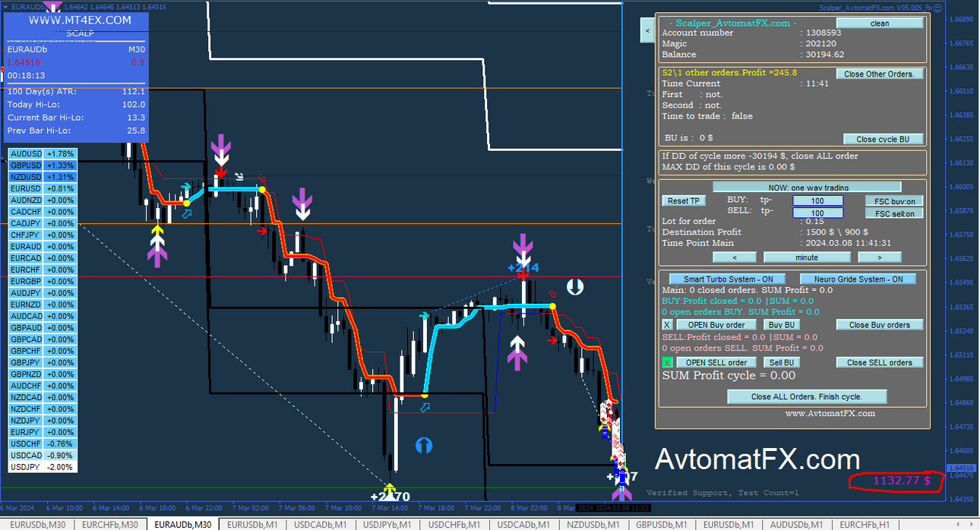980x530 pixels.
Task: Open the AUDUSDb,M1 chart tab
Action: click(797, 525)
